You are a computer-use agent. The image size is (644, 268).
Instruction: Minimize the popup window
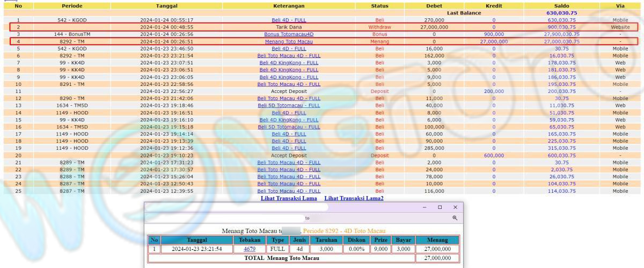pos(424,207)
